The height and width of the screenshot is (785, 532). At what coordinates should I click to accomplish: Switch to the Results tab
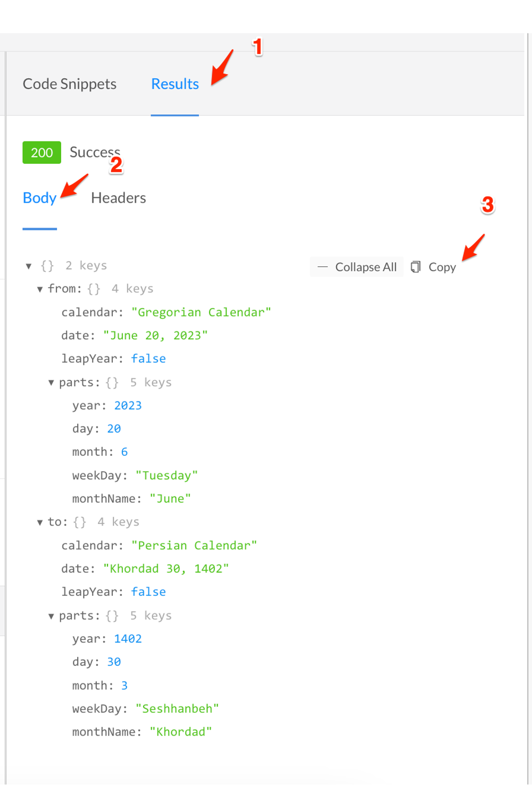coord(174,83)
